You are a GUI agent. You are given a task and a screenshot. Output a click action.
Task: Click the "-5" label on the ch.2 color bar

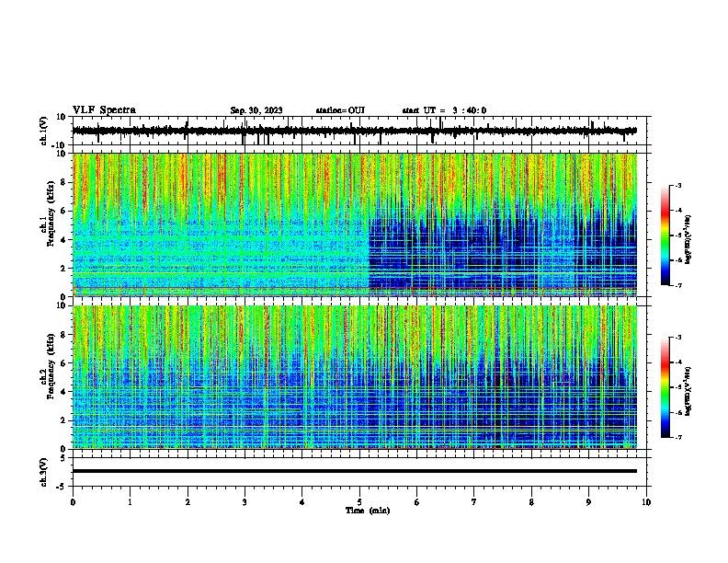[678, 387]
